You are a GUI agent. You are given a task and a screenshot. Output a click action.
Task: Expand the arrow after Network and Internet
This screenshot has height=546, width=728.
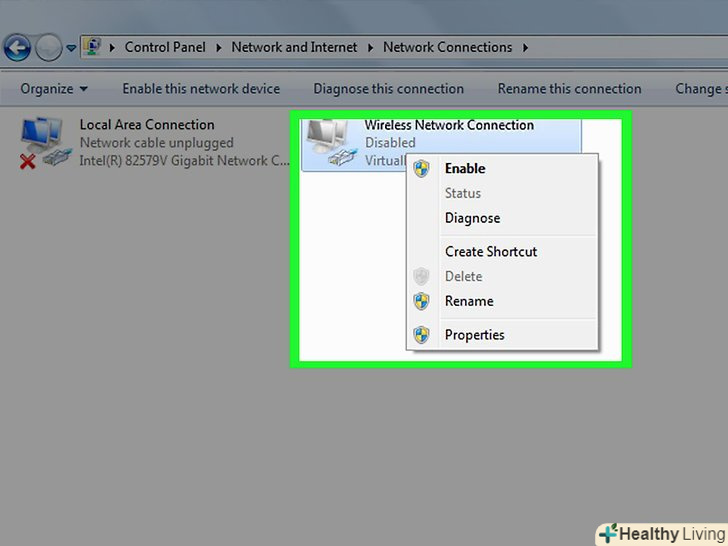pyautogui.click(x=370, y=47)
